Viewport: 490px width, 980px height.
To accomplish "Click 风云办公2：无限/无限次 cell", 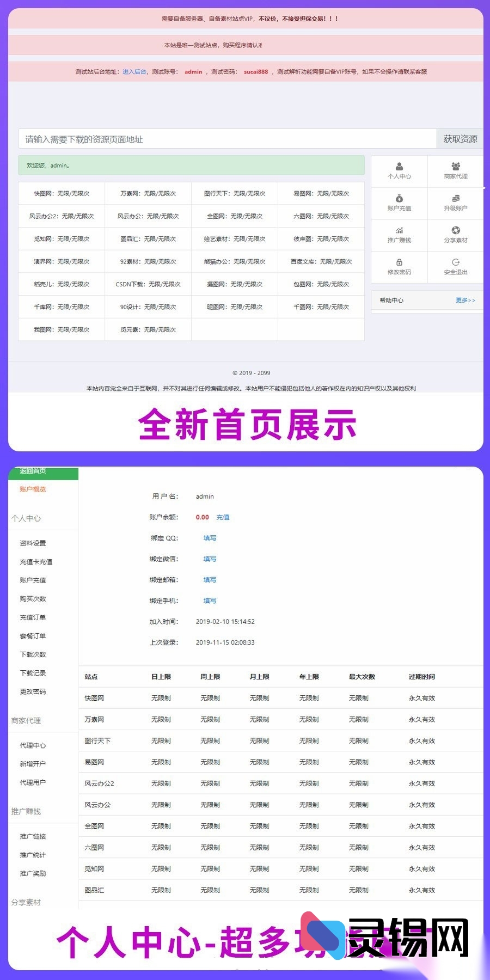I will [62, 216].
